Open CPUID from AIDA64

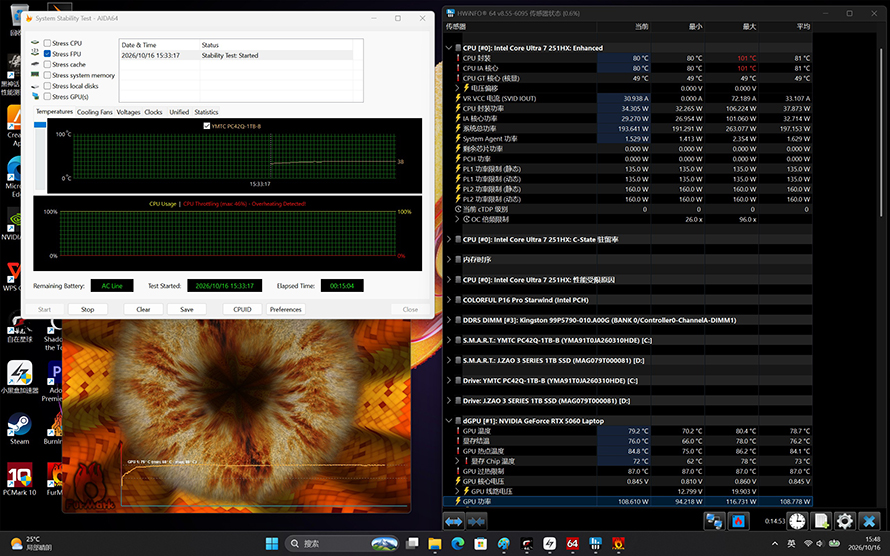point(242,309)
